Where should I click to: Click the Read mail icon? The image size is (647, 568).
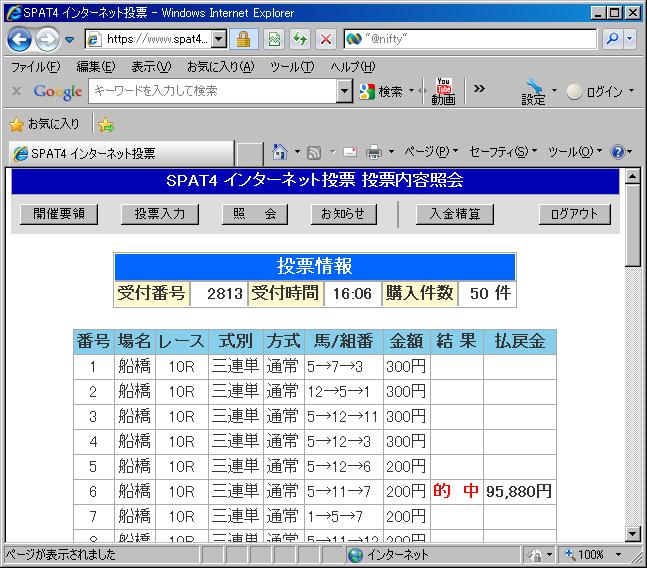(350, 152)
